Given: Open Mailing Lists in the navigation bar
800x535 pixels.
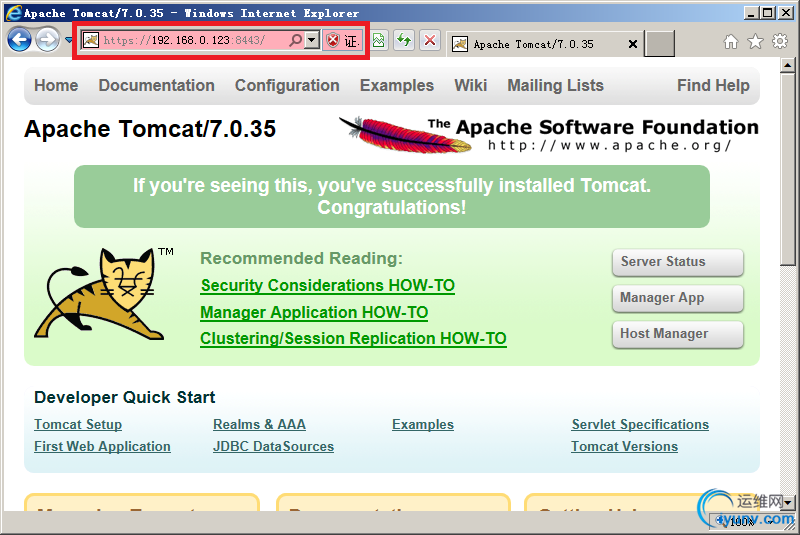Looking at the screenshot, I should (x=556, y=85).
